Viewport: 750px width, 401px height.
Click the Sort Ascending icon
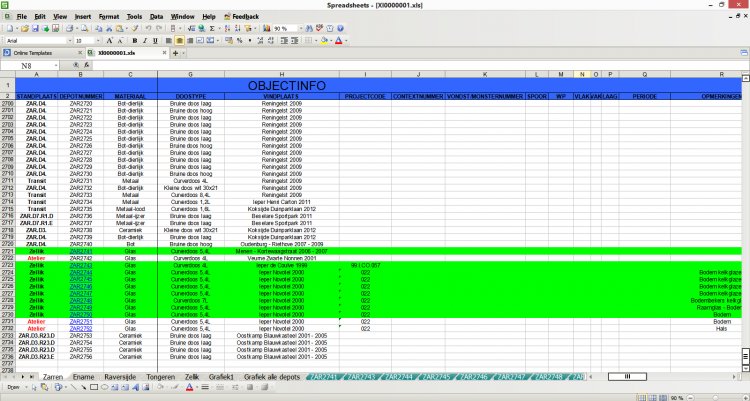(x=227, y=28)
